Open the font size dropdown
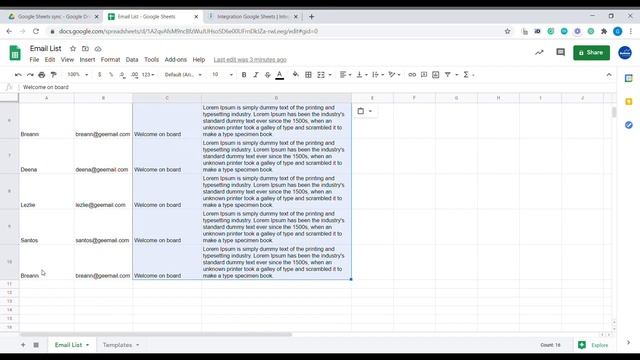The image size is (640, 360). (x=222, y=75)
